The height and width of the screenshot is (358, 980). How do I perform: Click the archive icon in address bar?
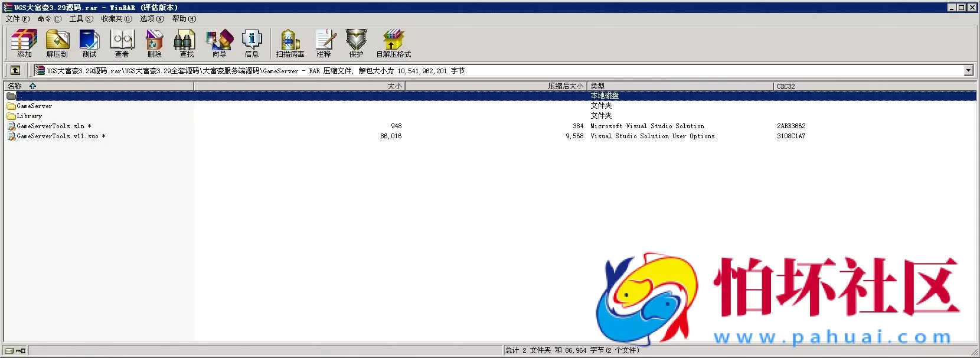tap(40, 70)
